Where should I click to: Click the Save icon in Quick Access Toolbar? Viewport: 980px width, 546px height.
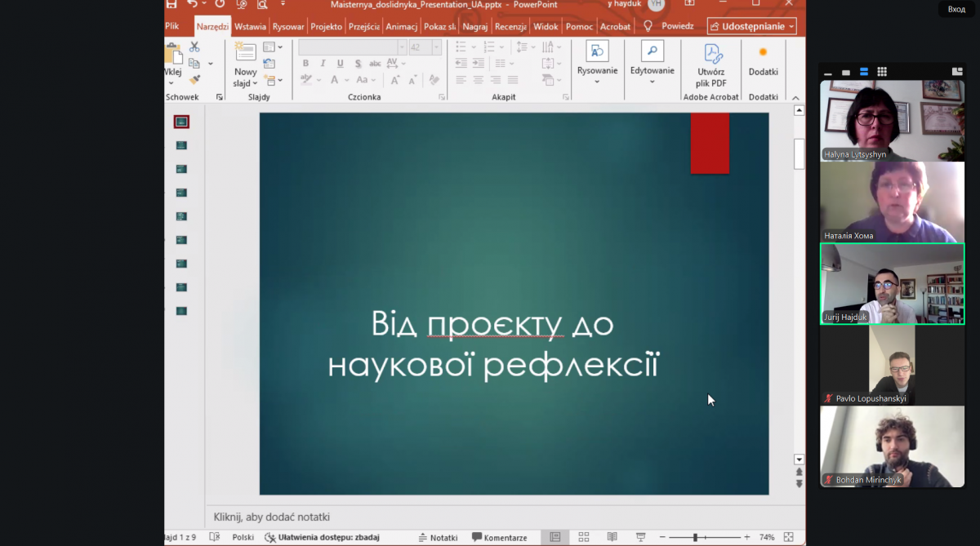click(171, 4)
